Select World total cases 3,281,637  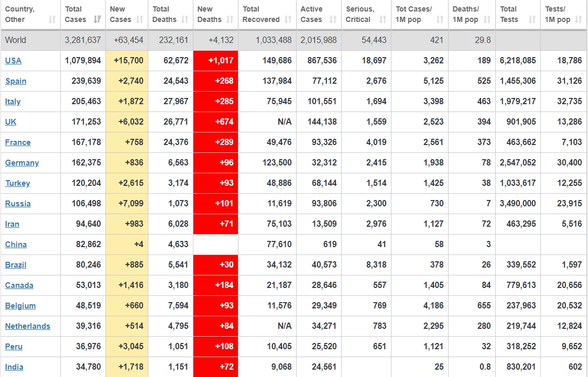click(x=83, y=40)
